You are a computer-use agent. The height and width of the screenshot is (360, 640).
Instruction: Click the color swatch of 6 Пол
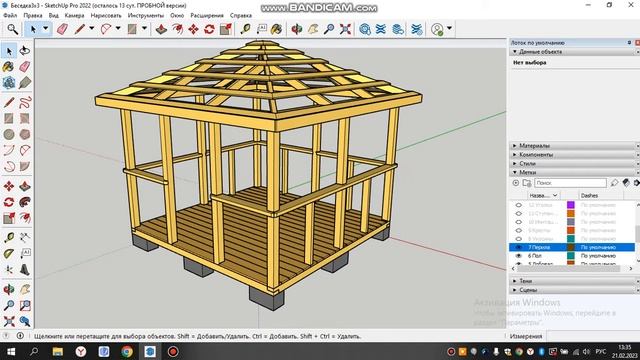tap(571, 256)
